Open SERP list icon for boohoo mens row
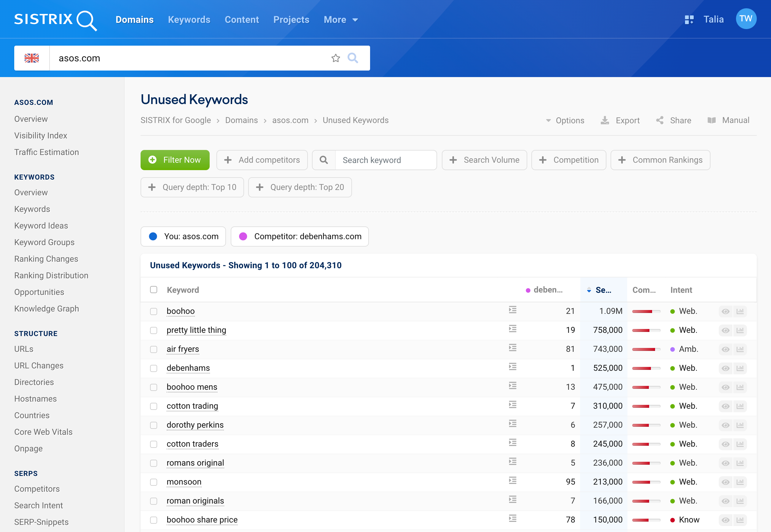The width and height of the screenshot is (771, 532). pos(512,386)
